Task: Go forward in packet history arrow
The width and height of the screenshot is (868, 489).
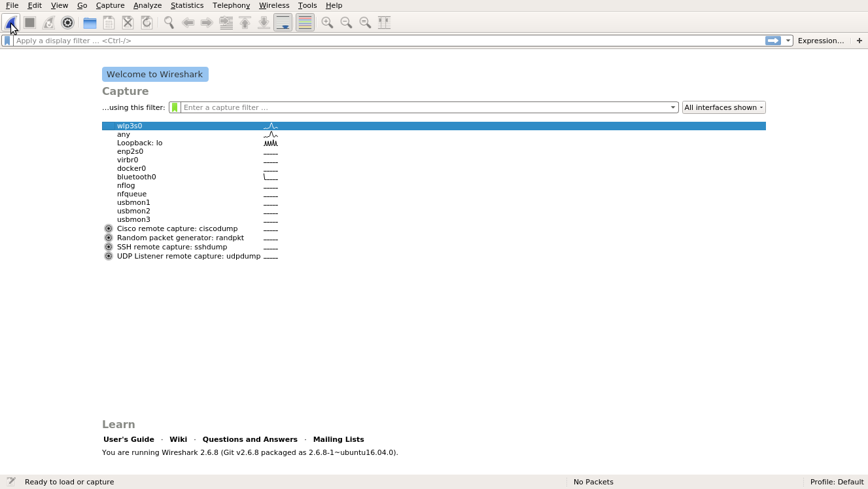Action: (x=207, y=22)
